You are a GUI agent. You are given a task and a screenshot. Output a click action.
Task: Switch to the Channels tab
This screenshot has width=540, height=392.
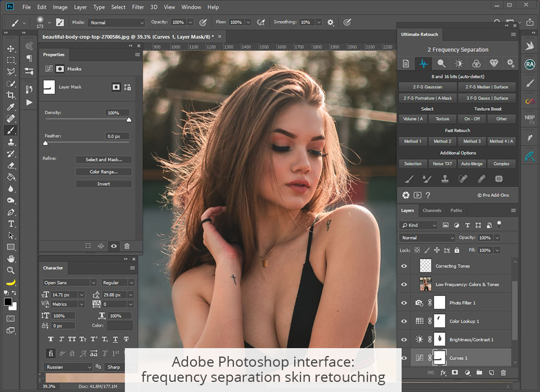point(432,210)
